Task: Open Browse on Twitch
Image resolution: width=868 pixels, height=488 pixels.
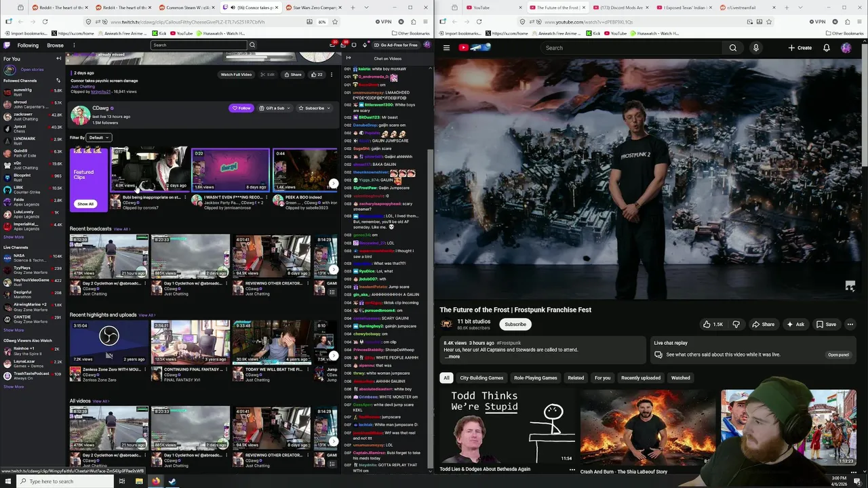Action: 55,45
